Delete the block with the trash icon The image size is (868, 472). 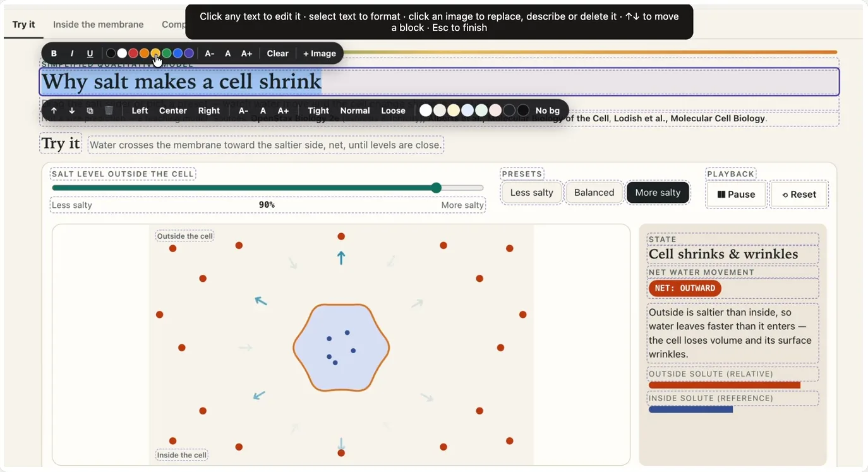pos(109,111)
